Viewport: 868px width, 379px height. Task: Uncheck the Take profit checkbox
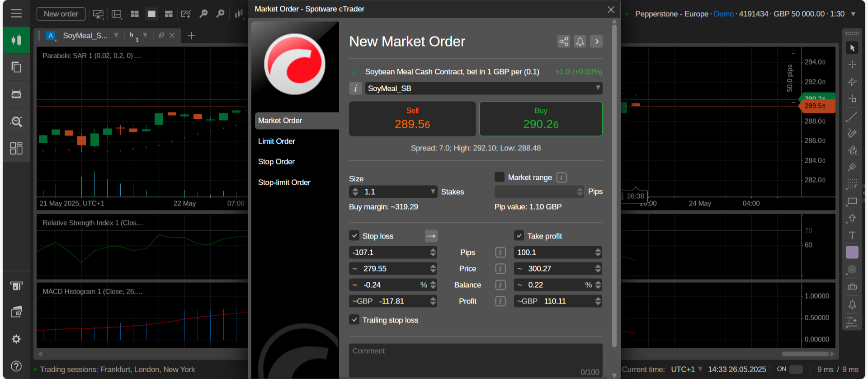(x=519, y=236)
